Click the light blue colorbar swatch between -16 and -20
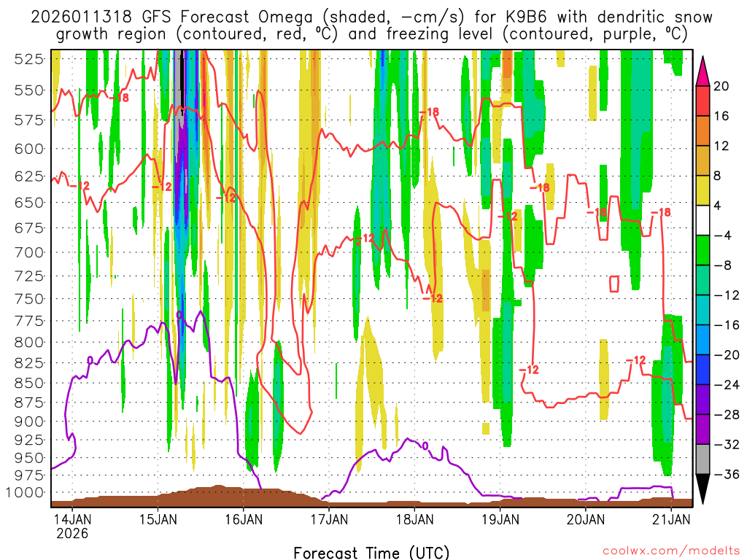Image resolution: width=747 pixels, height=560 pixels. (x=703, y=340)
